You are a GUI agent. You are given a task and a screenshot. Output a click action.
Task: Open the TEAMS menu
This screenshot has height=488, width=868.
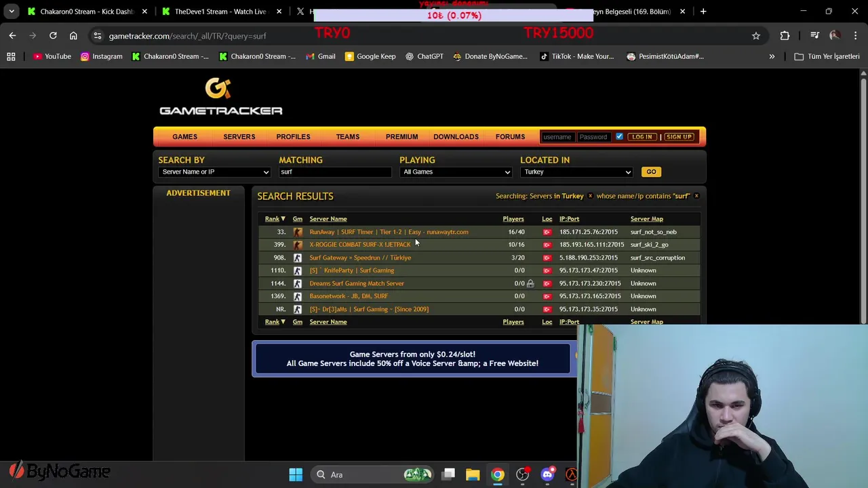tap(348, 137)
